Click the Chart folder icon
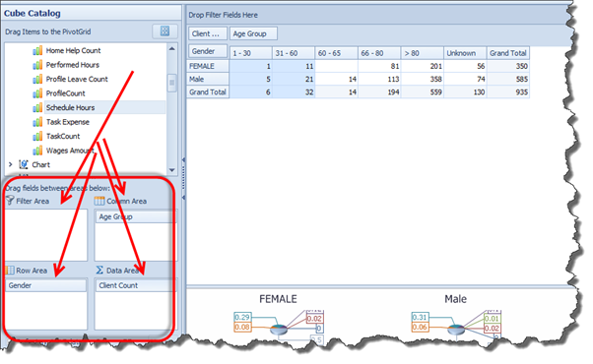This screenshot has width=593, height=364. 24,164
